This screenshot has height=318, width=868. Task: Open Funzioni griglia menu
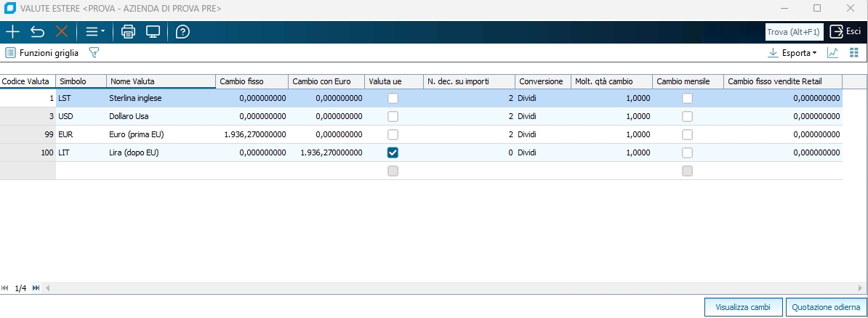coord(42,53)
